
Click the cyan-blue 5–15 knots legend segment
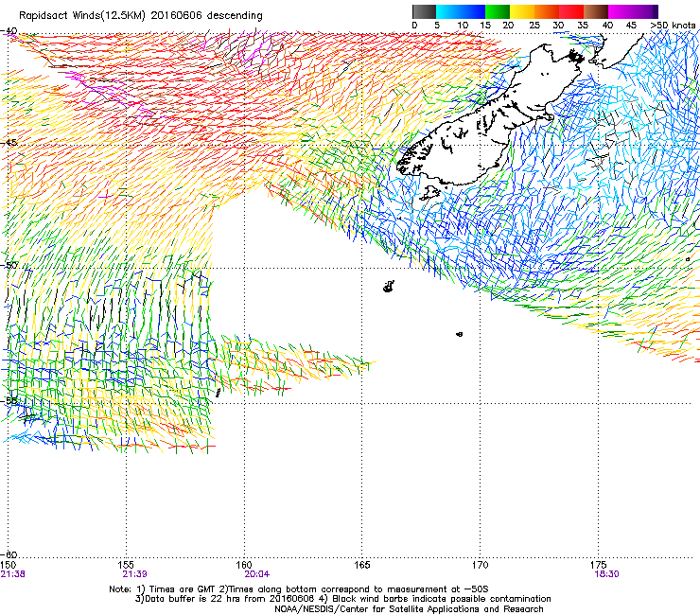[x=461, y=11]
